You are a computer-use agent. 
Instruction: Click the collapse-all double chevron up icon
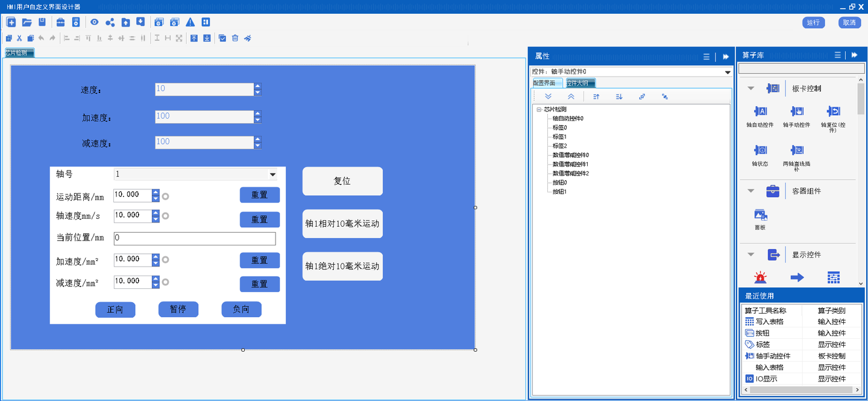(x=571, y=96)
